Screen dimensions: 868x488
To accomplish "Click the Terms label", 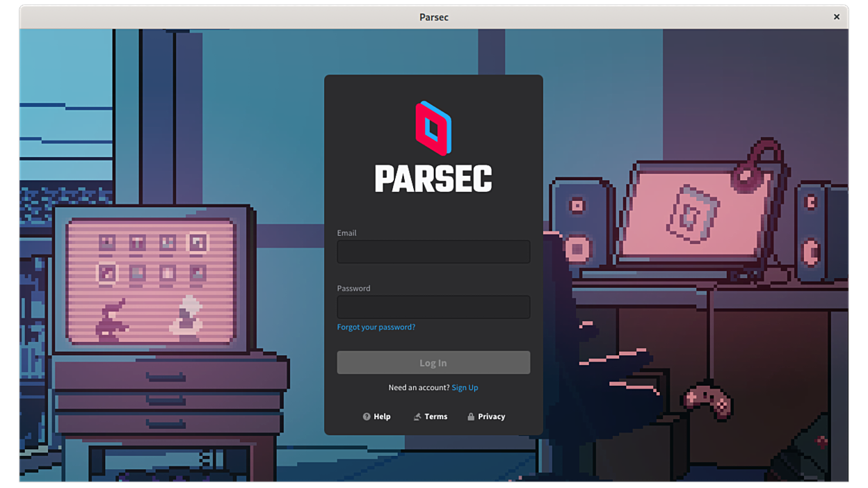I will 435,416.
